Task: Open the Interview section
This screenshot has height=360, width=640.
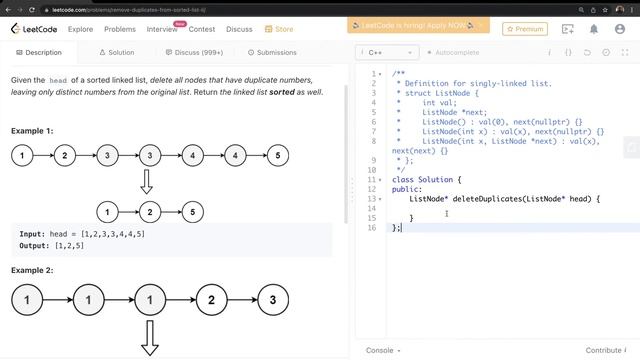Action: 162,29
